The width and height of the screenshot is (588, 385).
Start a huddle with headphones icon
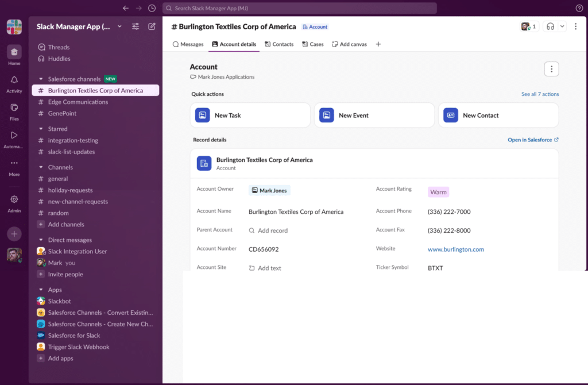click(x=550, y=26)
